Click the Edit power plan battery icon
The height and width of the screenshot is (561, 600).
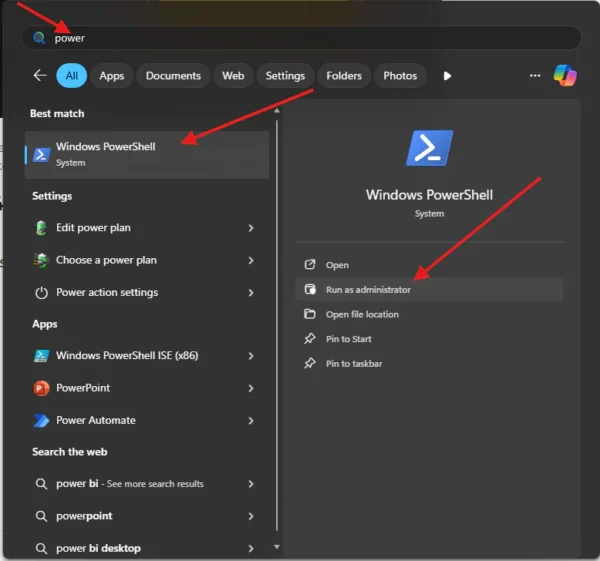(x=41, y=228)
